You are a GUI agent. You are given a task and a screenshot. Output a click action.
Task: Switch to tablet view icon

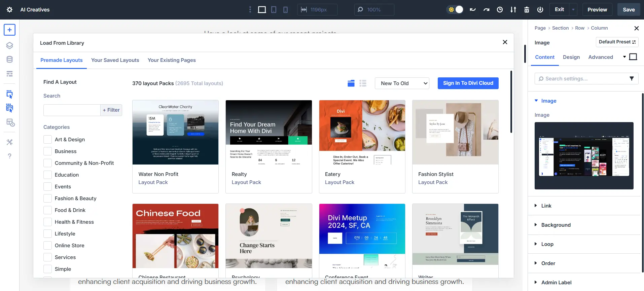click(x=274, y=10)
